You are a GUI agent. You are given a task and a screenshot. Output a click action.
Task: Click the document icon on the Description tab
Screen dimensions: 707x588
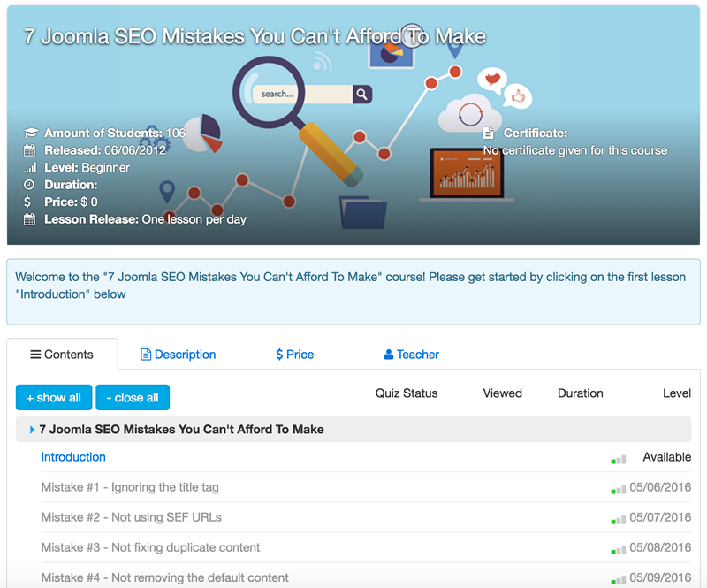(x=146, y=355)
